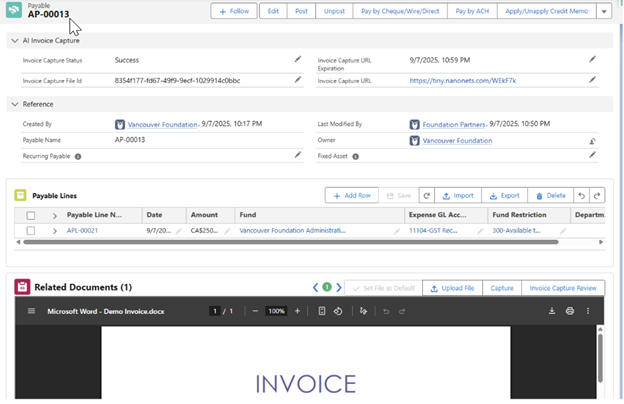Edit Invoice Capture Status with pencil icon
This screenshot has width=624, height=404.
[x=297, y=60]
